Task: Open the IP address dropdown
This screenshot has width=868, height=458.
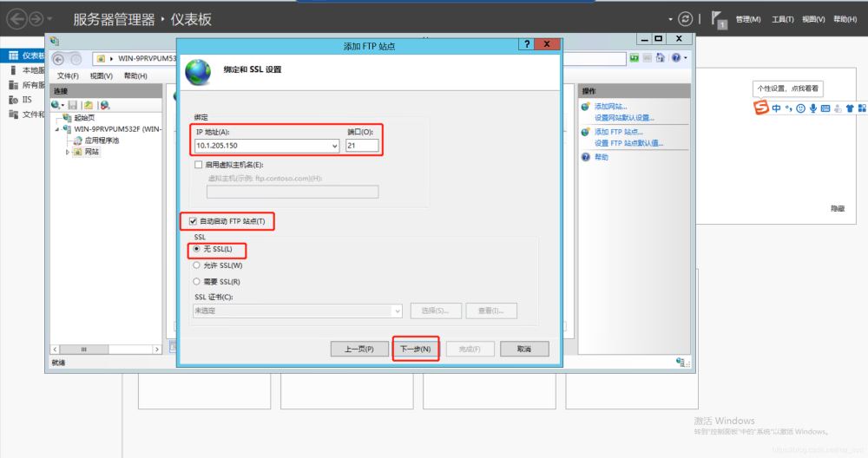Action: [x=335, y=146]
